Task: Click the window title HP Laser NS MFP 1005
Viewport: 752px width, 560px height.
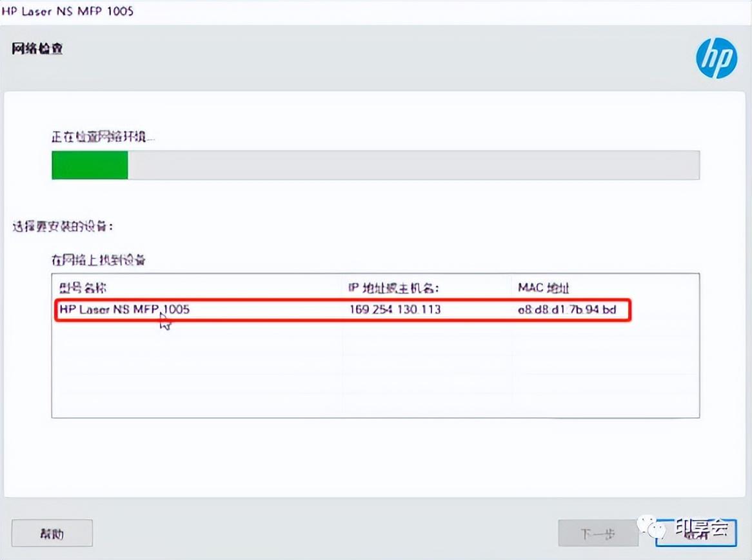Action: (68, 10)
